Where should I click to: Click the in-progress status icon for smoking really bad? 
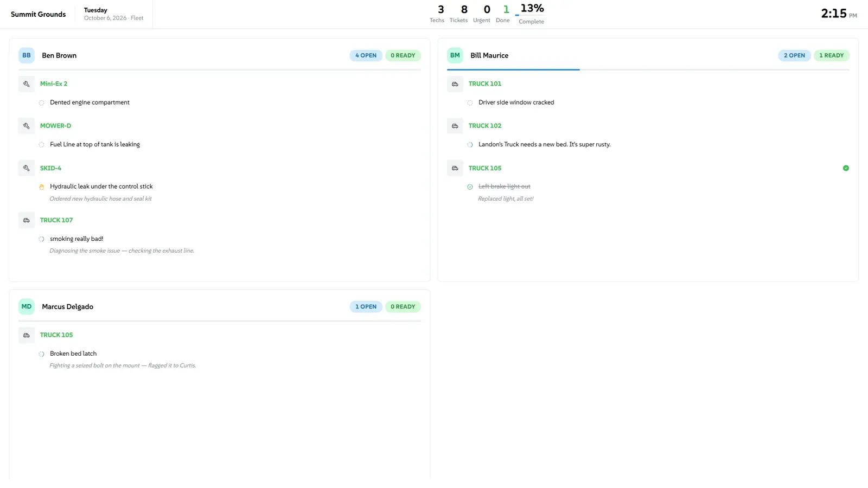coord(41,239)
